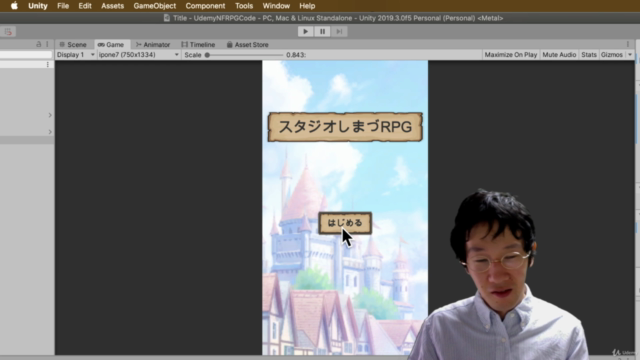The image size is (640, 360).
Task: Open the left panel three-dot options menu
Action: click(x=47, y=44)
